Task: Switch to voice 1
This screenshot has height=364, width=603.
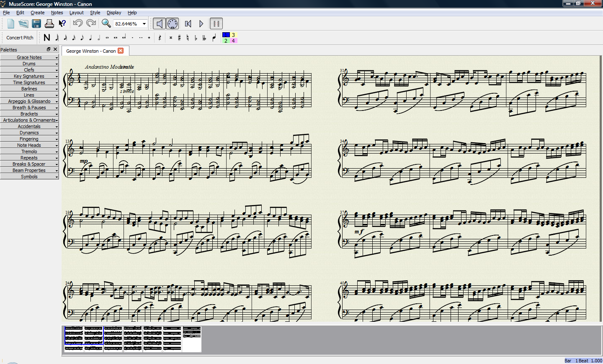Action: tap(226, 35)
